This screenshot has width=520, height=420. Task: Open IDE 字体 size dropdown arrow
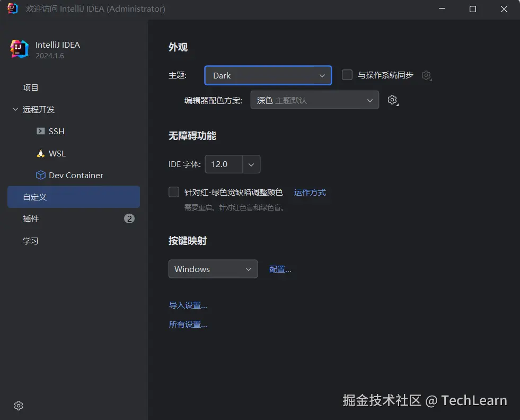251,164
